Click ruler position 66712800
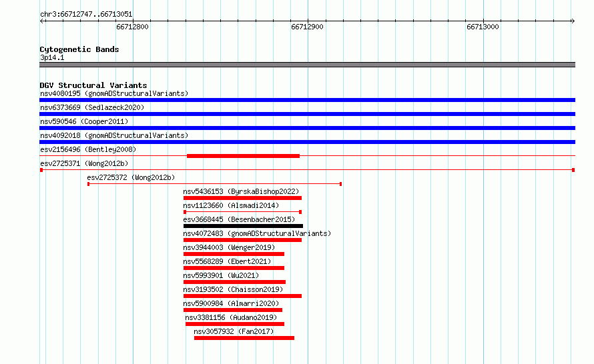The width and height of the screenshot is (594, 364). tap(133, 27)
